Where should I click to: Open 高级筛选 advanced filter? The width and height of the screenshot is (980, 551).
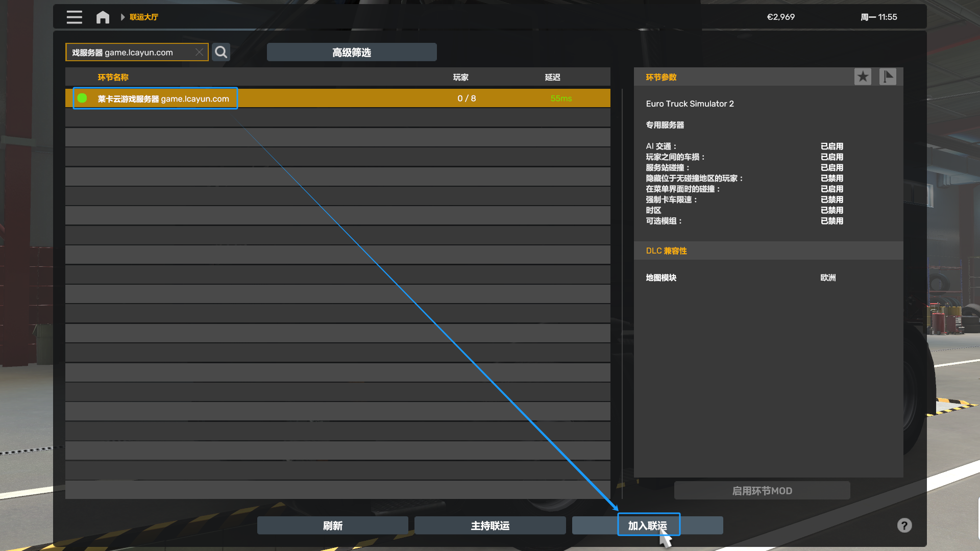[x=351, y=52]
